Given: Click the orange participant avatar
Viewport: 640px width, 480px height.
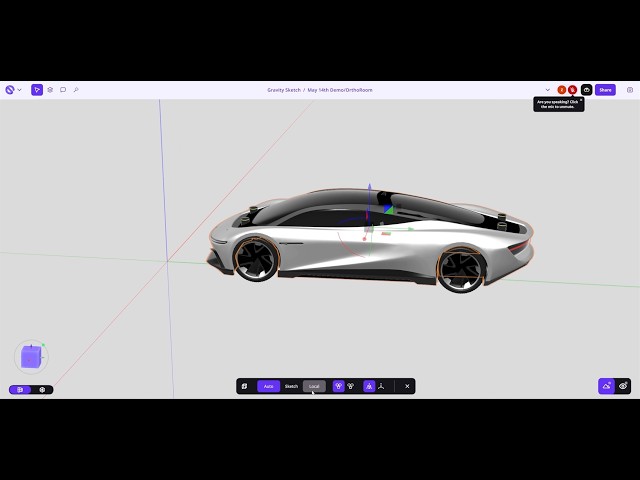Looking at the screenshot, I should pyautogui.click(x=562, y=90).
